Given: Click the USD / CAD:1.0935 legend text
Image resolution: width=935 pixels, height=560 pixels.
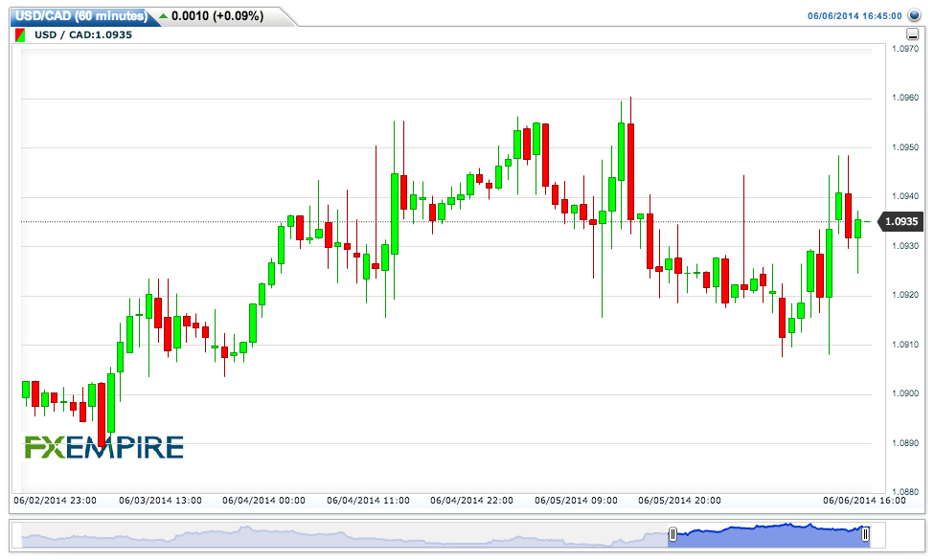Looking at the screenshot, I should [x=83, y=34].
